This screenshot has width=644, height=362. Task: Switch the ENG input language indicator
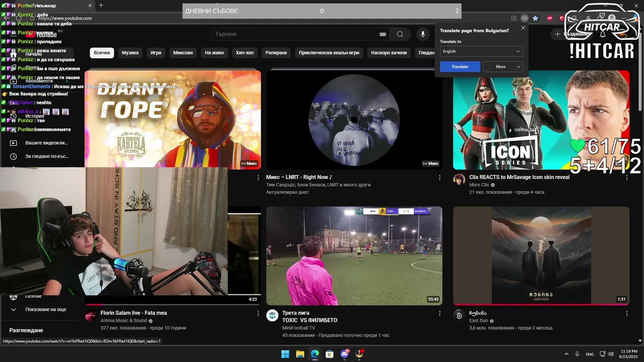point(590,354)
